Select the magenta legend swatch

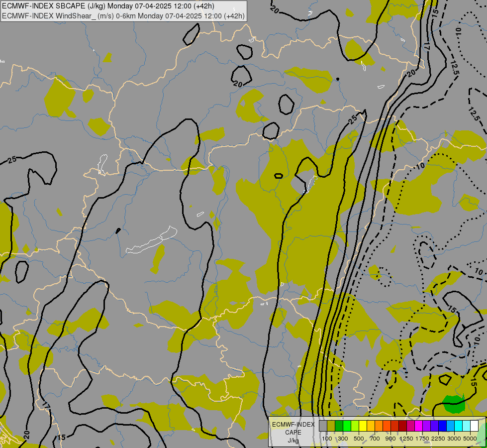point(419,426)
